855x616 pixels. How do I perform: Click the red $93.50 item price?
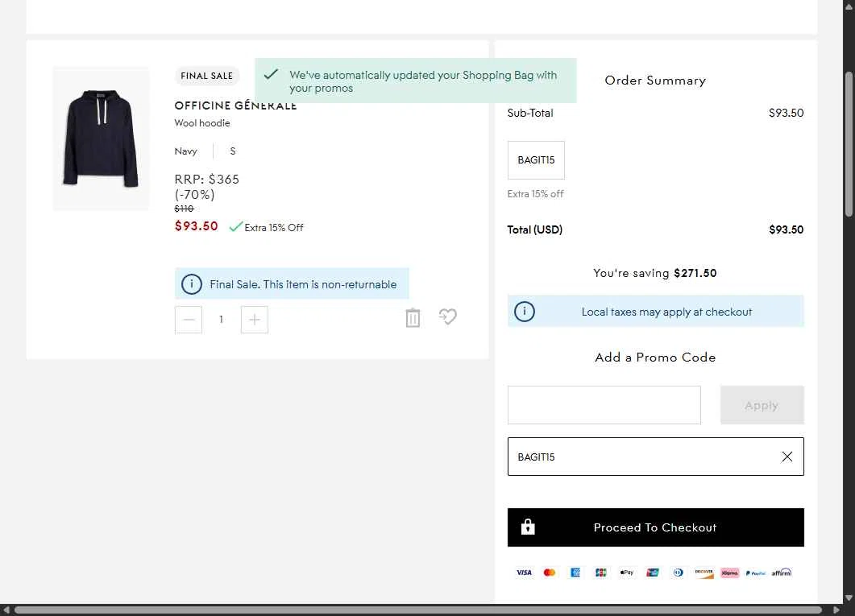click(197, 226)
